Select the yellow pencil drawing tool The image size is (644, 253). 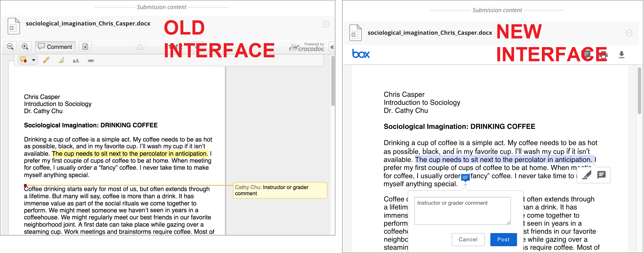tap(46, 60)
